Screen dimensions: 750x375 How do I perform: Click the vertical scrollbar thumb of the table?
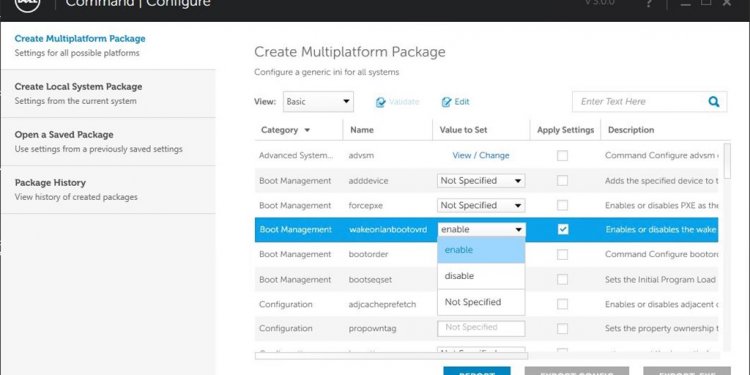pyautogui.click(x=727, y=160)
